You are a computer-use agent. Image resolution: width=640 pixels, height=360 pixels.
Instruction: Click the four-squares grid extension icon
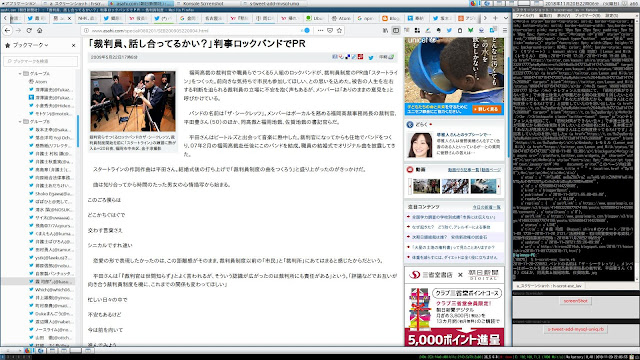point(417,30)
